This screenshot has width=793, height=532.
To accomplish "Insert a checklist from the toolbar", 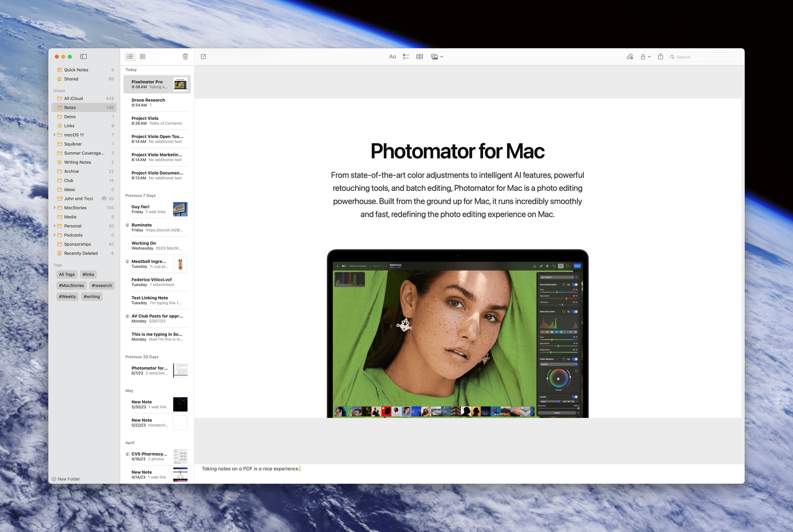I will point(406,57).
